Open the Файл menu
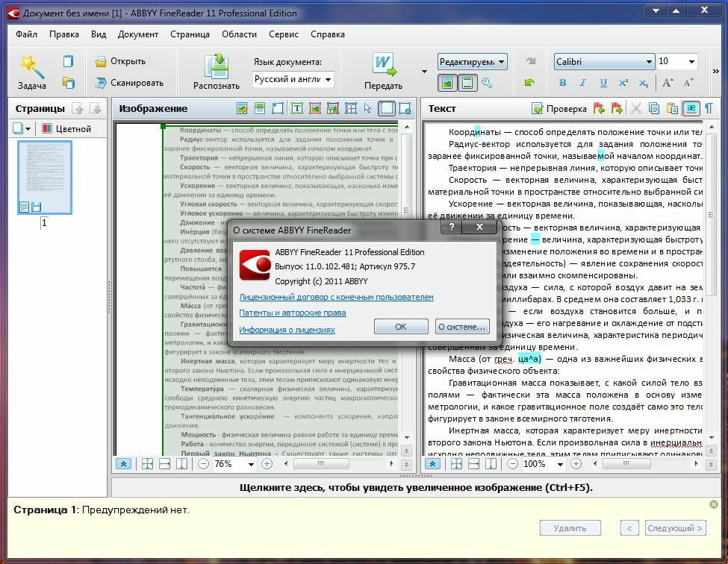The width and height of the screenshot is (728, 564). pyautogui.click(x=26, y=34)
